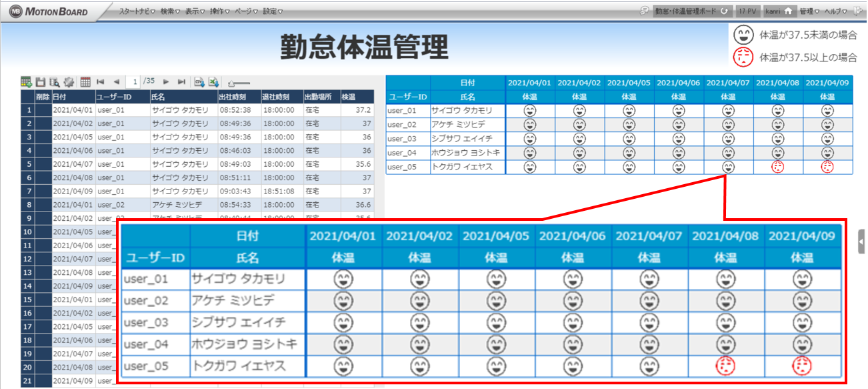Click the page number input field
The image size is (868, 389).
135,82
